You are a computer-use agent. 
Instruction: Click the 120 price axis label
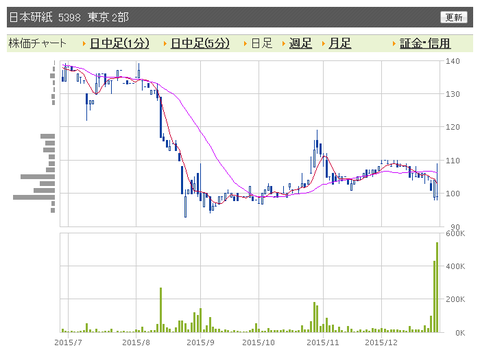click(453, 127)
